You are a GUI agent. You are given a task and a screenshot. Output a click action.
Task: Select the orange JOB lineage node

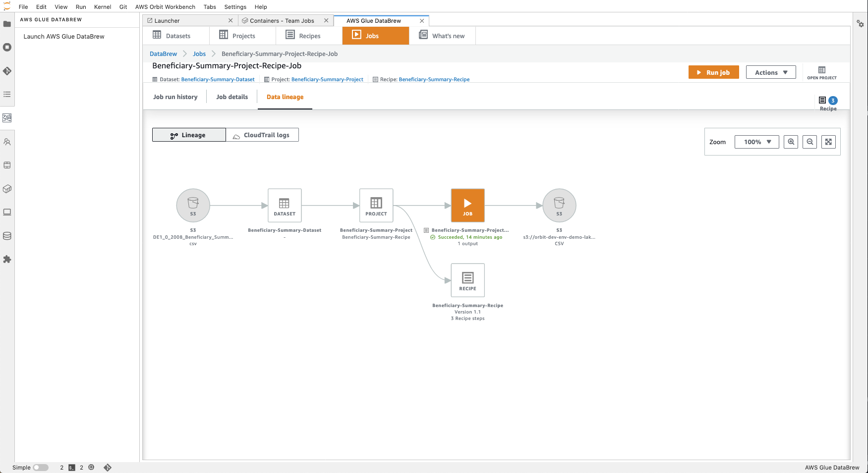467,205
